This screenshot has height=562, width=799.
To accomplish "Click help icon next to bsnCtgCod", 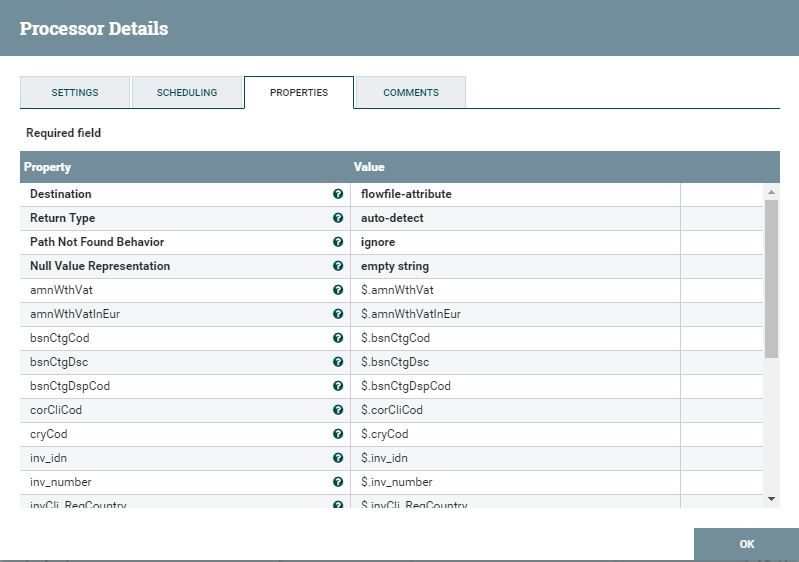I will point(338,338).
